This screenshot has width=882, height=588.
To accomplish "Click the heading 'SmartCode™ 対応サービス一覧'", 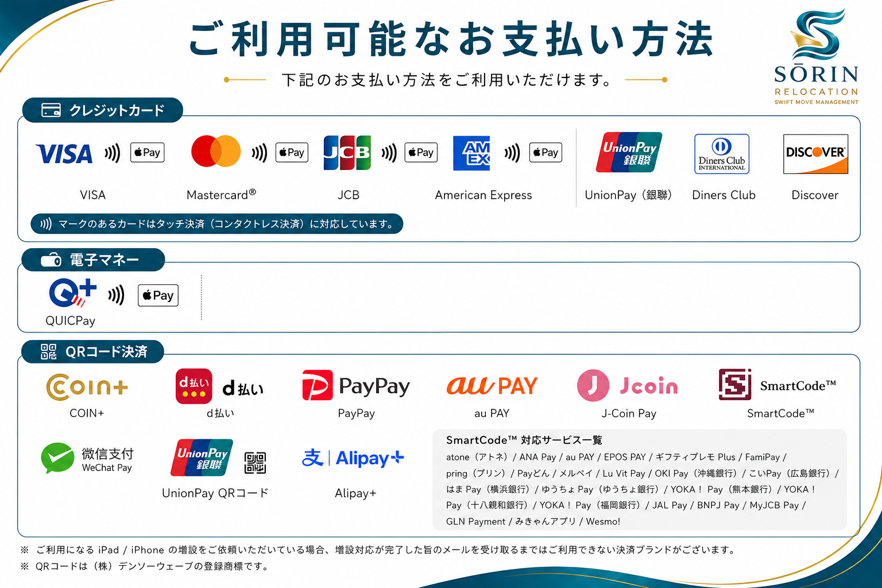I will click(524, 440).
